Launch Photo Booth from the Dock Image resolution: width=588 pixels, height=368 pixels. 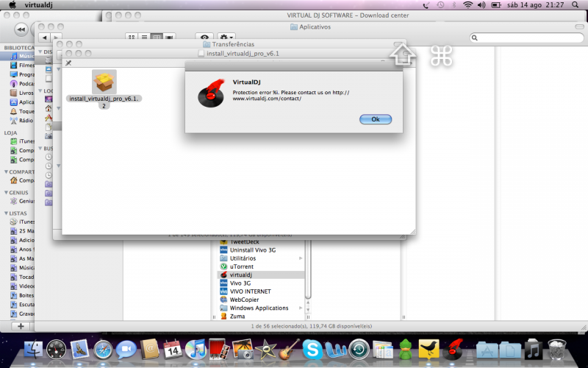point(219,350)
